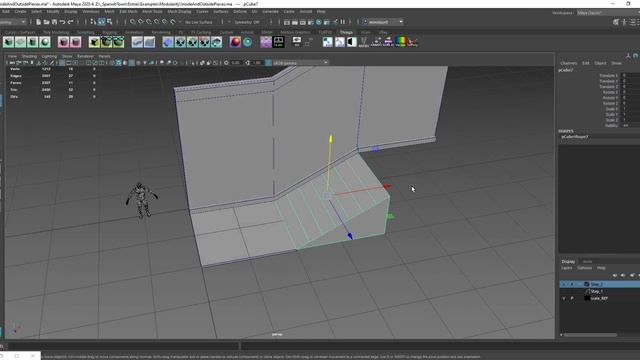Screen dimensions: 640x360
Task: Open the Layers menu in Layer Editor
Action: point(567,268)
